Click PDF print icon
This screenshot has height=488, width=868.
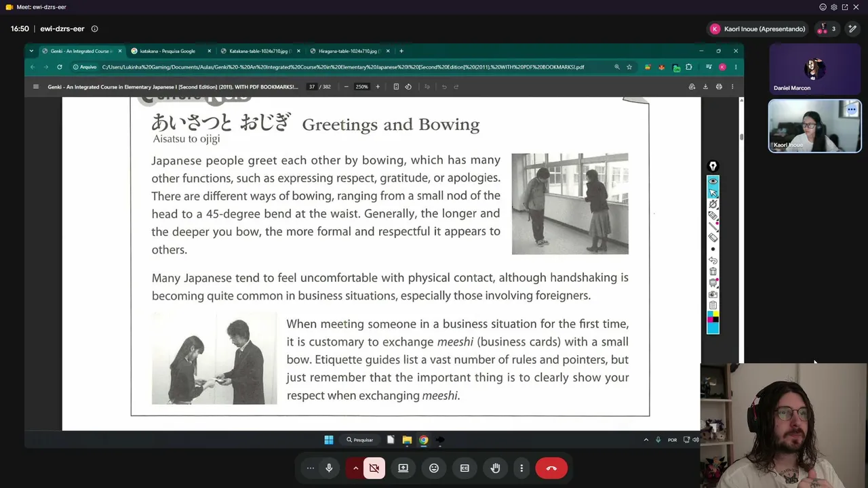[x=719, y=87]
